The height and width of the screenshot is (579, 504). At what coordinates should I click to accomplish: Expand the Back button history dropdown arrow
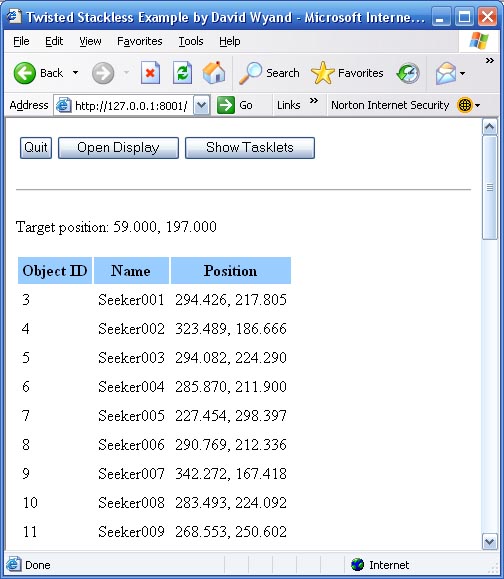click(75, 73)
